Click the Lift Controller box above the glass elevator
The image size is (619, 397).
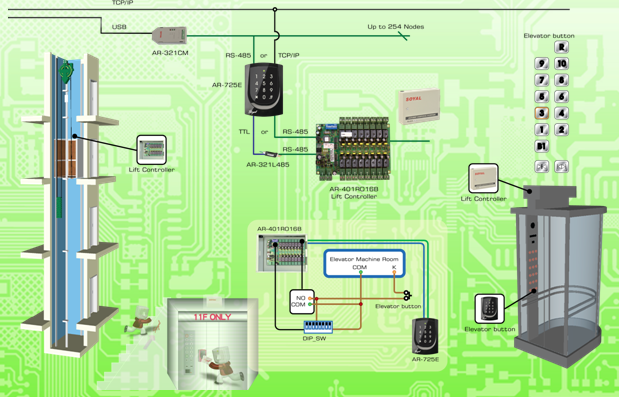(x=483, y=178)
